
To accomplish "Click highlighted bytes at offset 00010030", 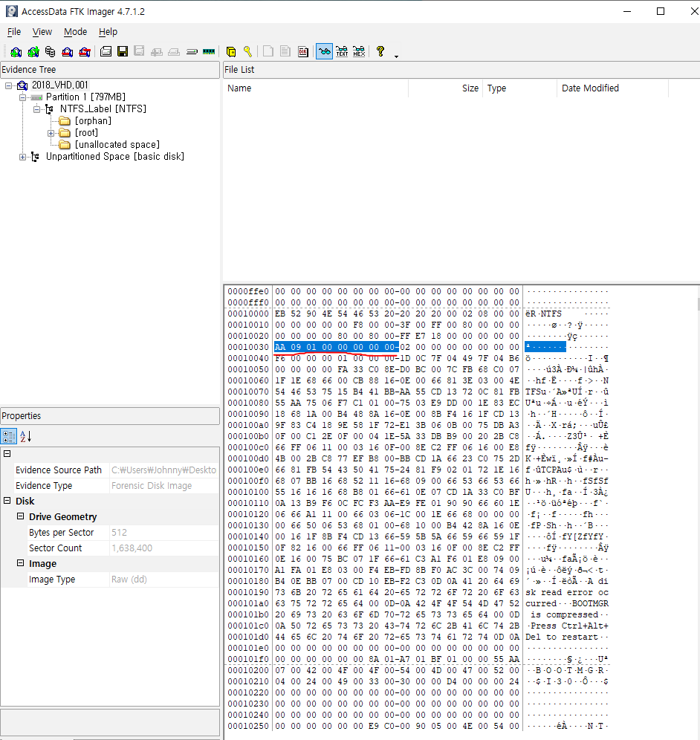I will click(x=337, y=347).
